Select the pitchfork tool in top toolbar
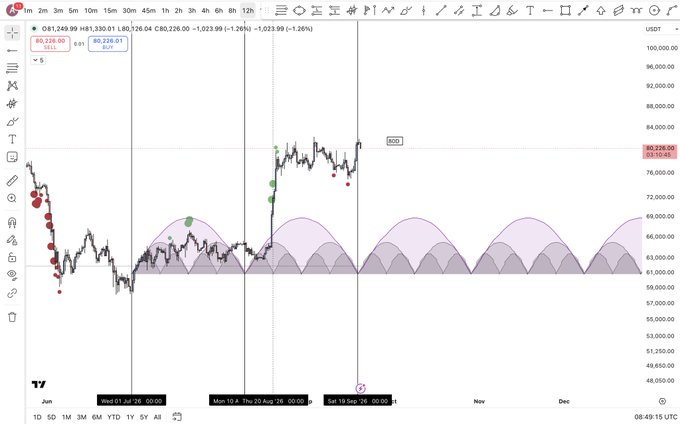The image size is (680, 424). (352, 10)
